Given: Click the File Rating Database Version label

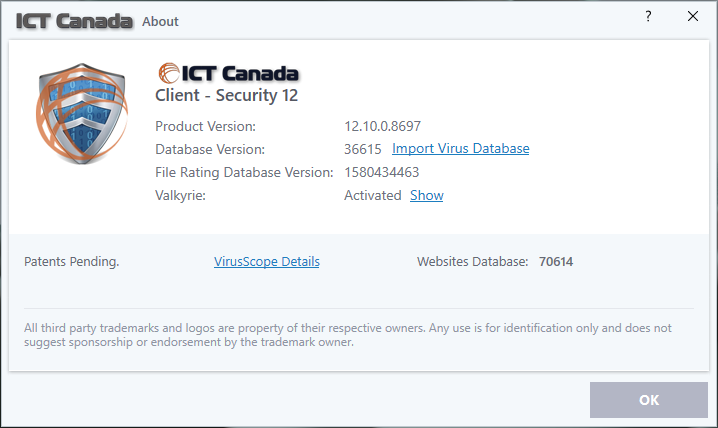Looking at the screenshot, I should coord(244,172).
